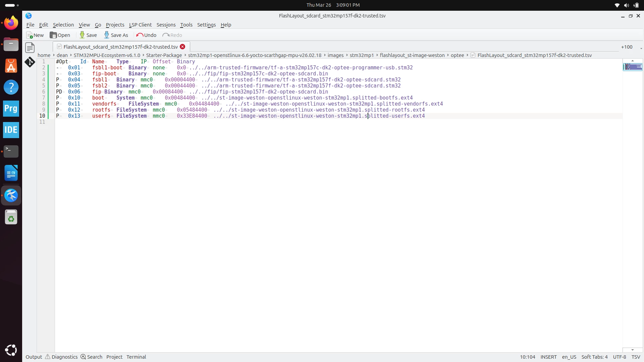Save the file with the Save button

[x=88, y=35]
